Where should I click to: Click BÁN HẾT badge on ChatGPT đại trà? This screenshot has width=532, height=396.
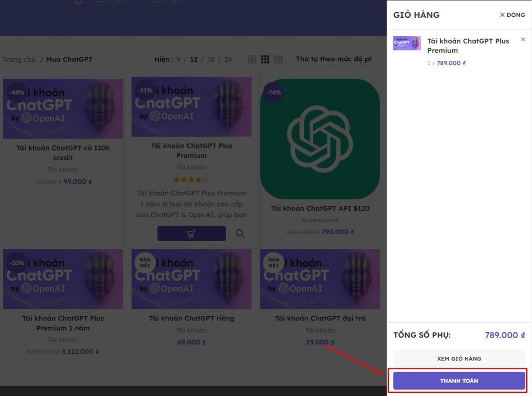pos(274,263)
